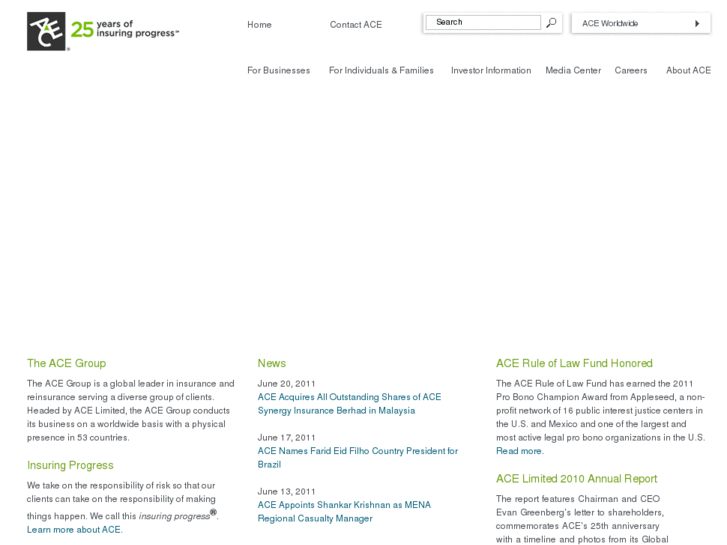Open the Careers menu
The width and height of the screenshot is (727, 545).
[x=631, y=71]
